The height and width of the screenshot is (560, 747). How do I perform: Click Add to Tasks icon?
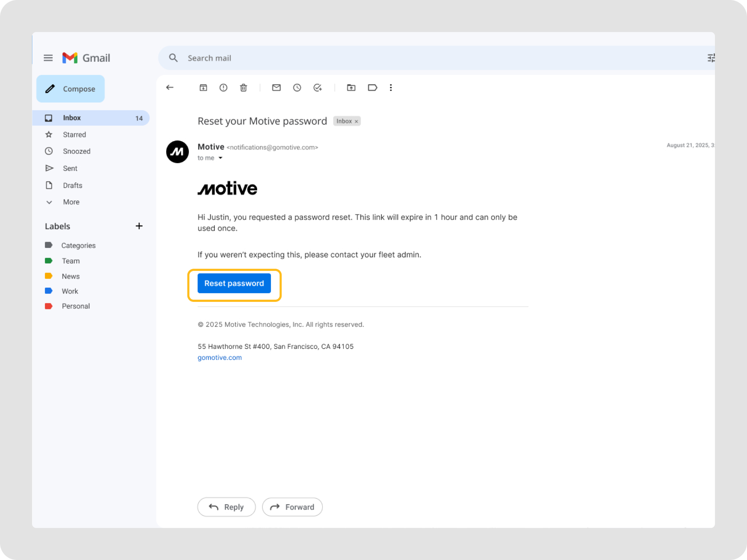pos(317,87)
